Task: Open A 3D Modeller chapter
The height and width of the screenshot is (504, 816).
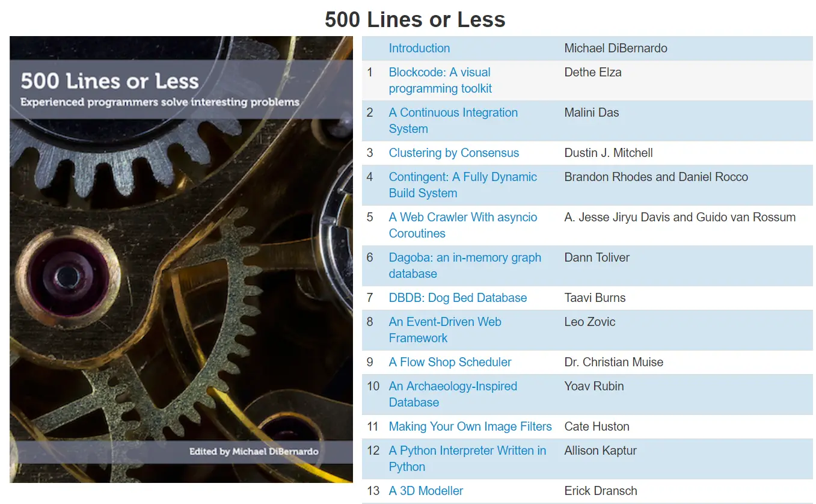Action: [x=426, y=491]
